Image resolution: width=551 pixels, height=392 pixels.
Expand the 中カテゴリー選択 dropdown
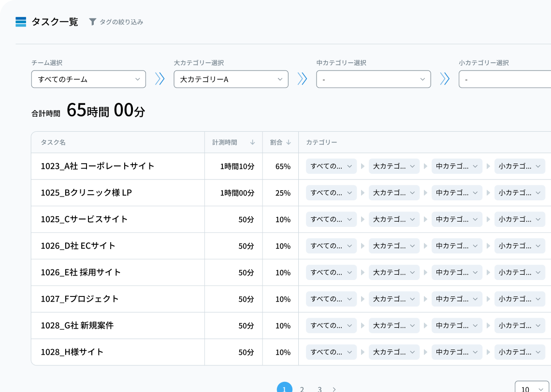pyautogui.click(x=373, y=79)
